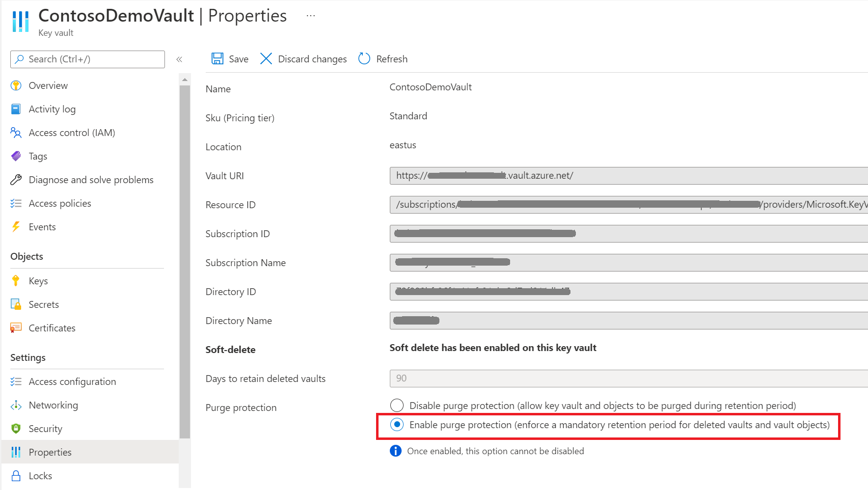Click the Search (Ctrl+/) box
This screenshot has height=490, width=868.
pyautogui.click(x=87, y=59)
